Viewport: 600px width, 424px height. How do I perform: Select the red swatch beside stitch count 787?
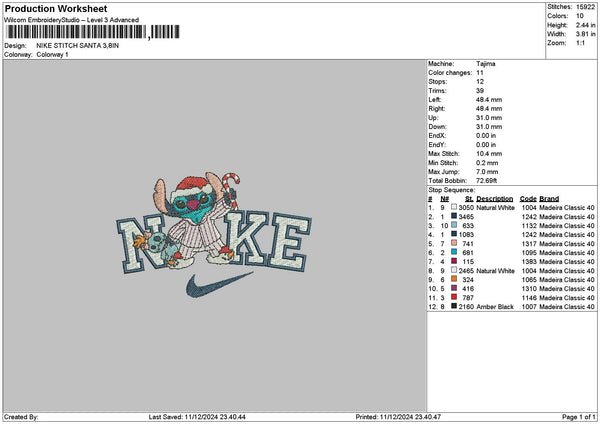tap(454, 297)
